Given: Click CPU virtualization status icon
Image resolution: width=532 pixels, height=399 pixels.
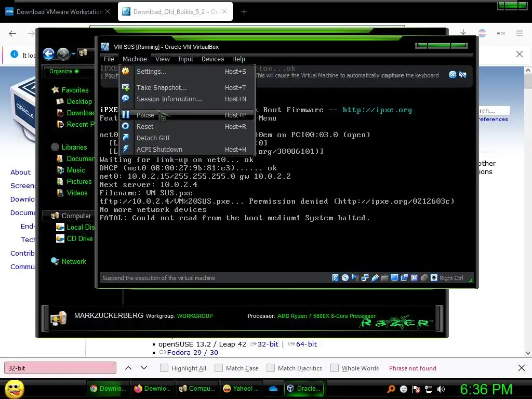Looking at the screenshot, I should pos(414,278).
